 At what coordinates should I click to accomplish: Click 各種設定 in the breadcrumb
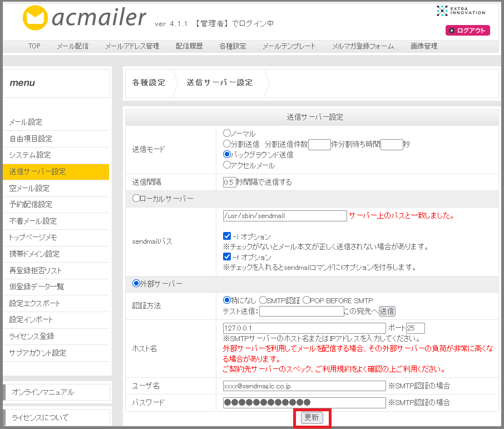(x=149, y=83)
